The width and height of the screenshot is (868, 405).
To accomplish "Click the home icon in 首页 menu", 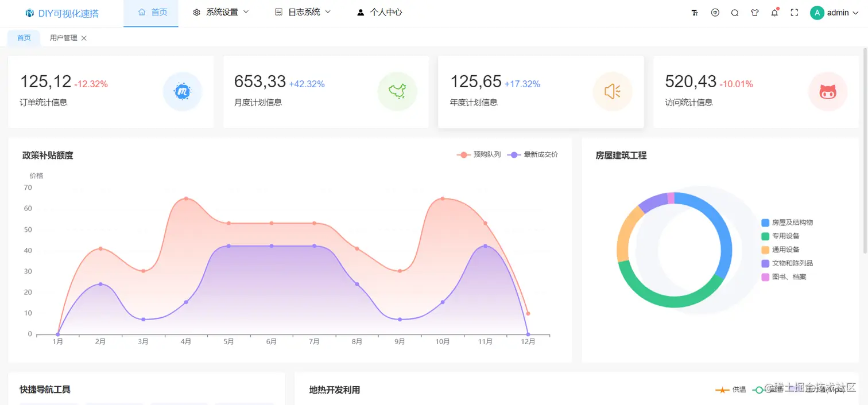I will 142,12.
